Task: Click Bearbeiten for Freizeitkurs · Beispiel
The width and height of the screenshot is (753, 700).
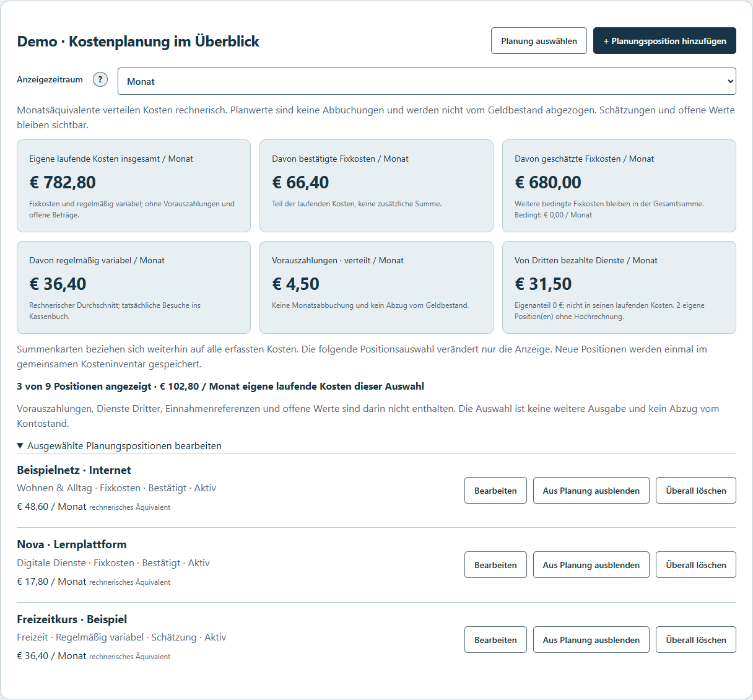Action: click(495, 640)
